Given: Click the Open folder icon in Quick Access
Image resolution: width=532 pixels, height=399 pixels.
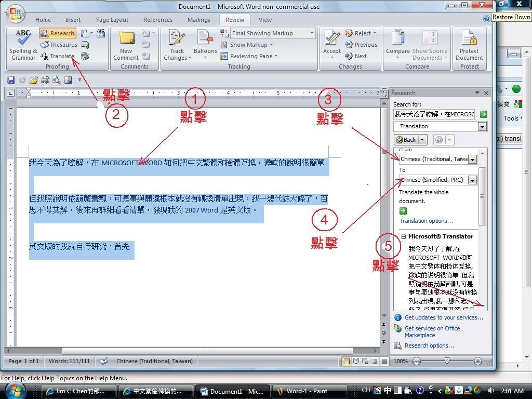Looking at the screenshot, I should [x=34, y=79].
